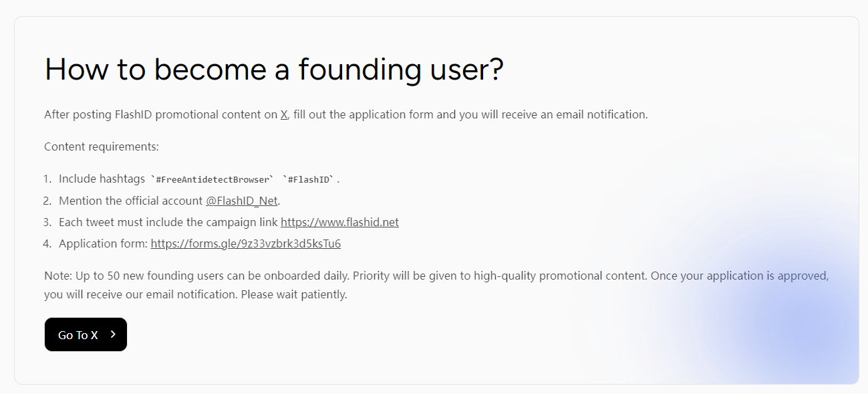Click the "How to become a founding user?" heading
This screenshot has width=868, height=394.
[273, 70]
